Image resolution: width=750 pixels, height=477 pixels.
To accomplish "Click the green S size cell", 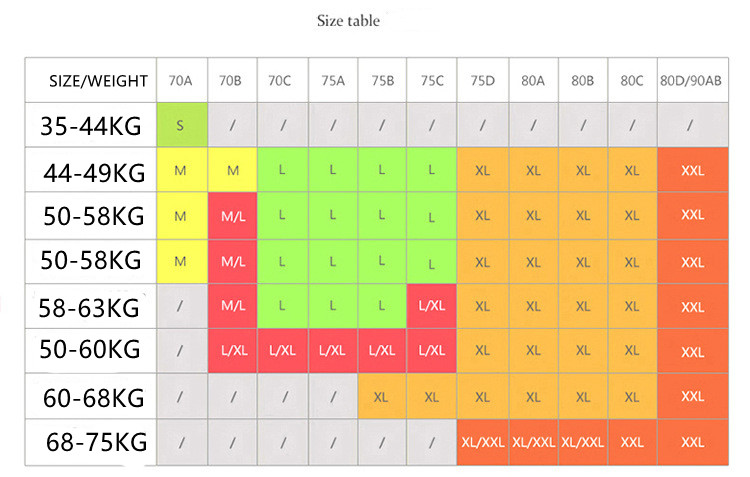I will click(180, 125).
